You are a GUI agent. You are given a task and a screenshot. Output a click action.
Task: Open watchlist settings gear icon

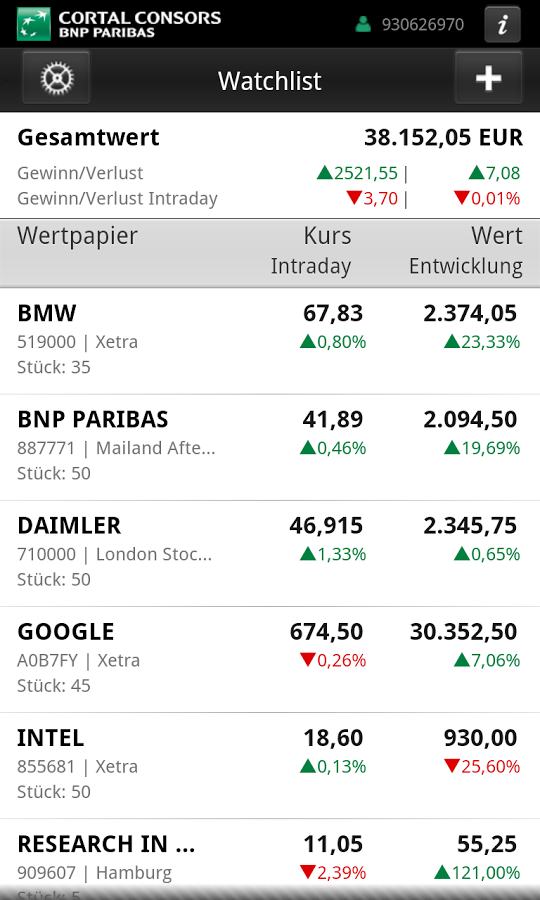coord(56,78)
